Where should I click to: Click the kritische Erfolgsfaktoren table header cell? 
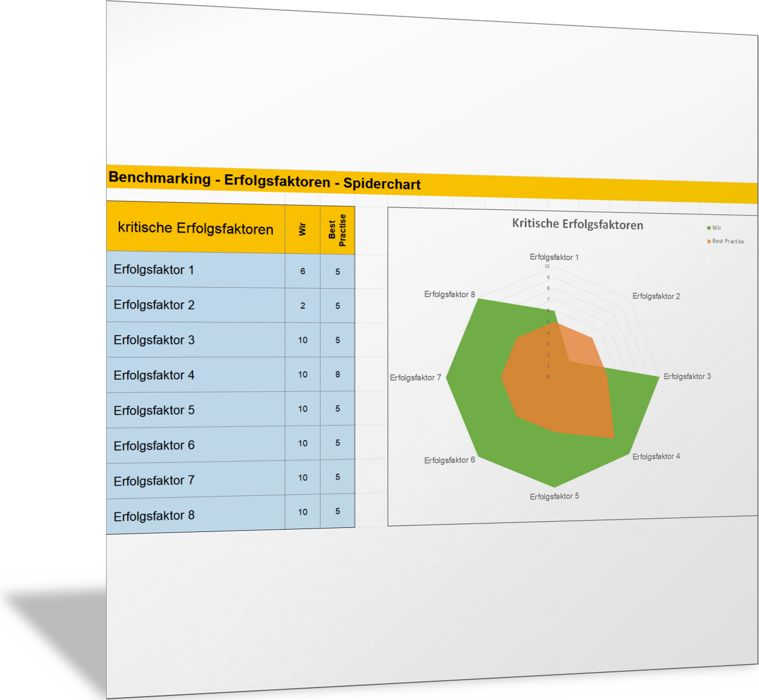195,228
